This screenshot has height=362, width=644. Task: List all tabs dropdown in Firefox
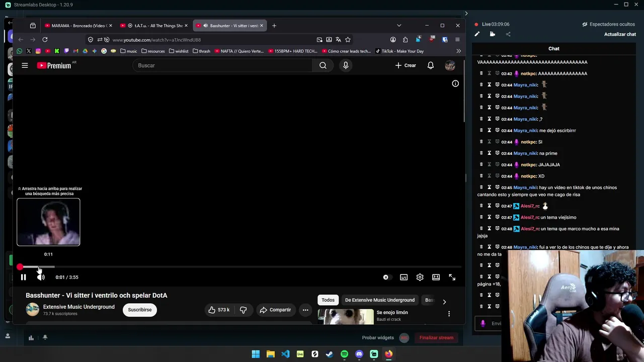coord(399,26)
